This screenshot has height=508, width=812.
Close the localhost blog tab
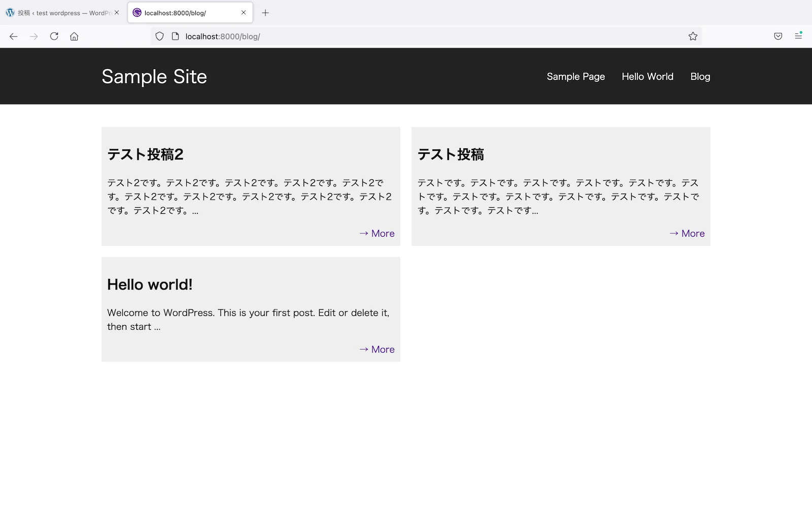point(243,13)
